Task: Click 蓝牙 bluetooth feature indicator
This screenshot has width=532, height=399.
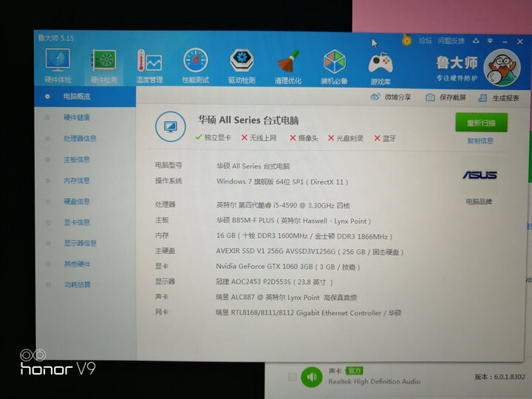Action: pyautogui.click(x=385, y=138)
